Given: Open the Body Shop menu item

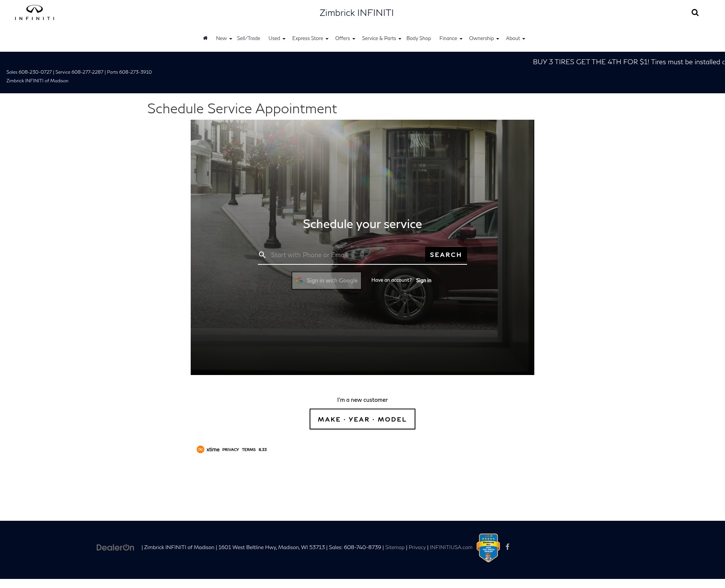Looking at the screenshot, I should point(419,39).
